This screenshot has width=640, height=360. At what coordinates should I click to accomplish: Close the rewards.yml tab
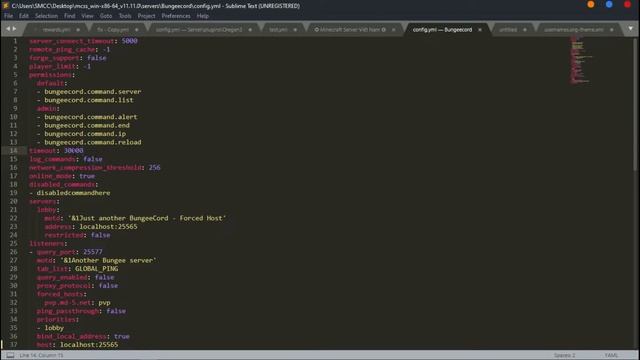(x=78, y=30)
